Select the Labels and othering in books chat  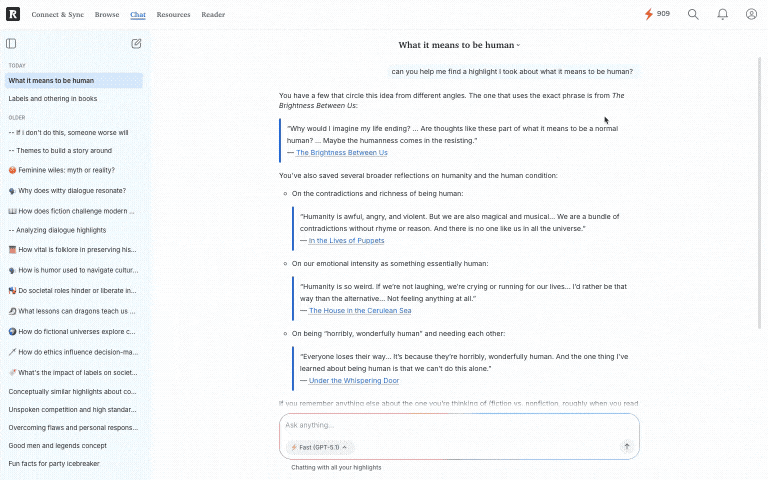pos(53,99)
